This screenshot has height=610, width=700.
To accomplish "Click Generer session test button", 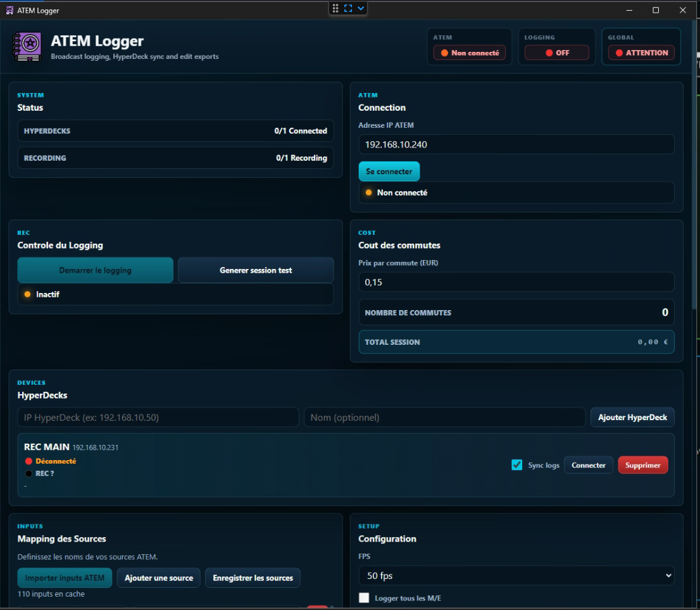I will click(x=256, y=270).
